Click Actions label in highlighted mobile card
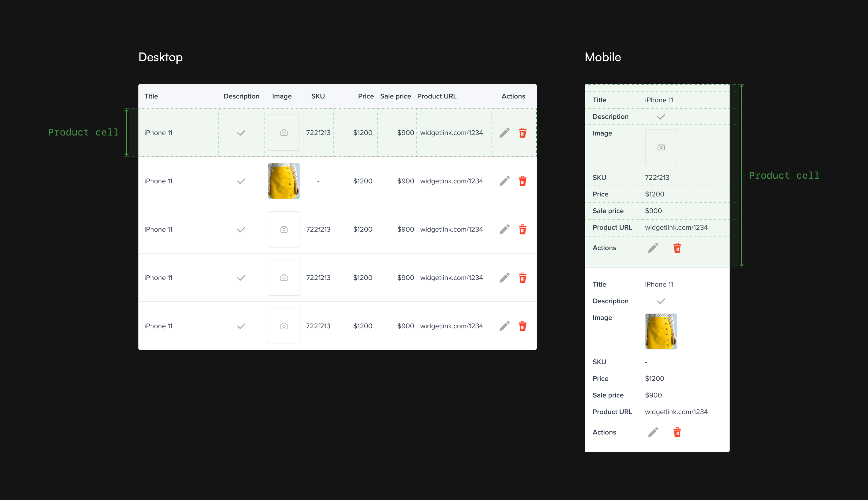Image resolution: width=868 pixels, height=500 pixels. point(604,248)
